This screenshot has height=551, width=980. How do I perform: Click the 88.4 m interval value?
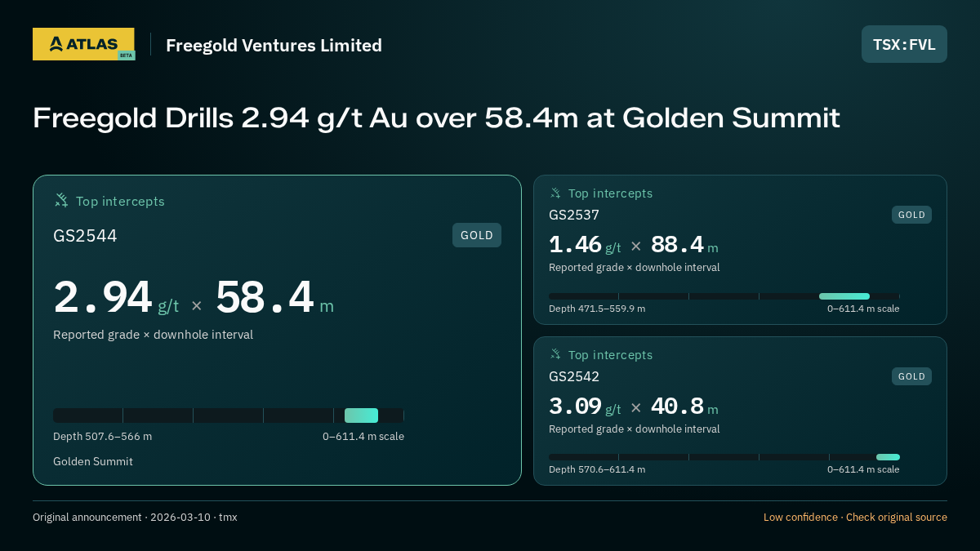684,245
